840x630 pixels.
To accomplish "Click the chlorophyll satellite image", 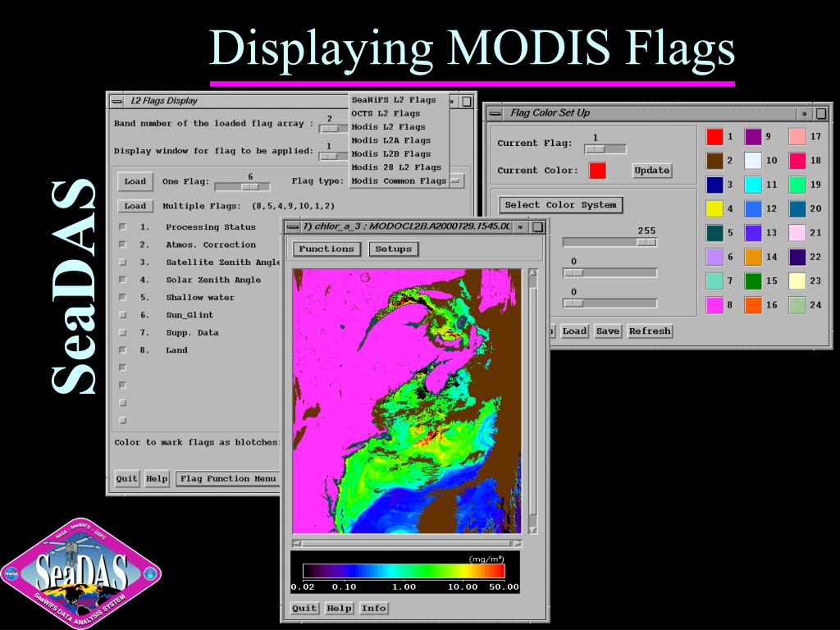I will point(407,400).
